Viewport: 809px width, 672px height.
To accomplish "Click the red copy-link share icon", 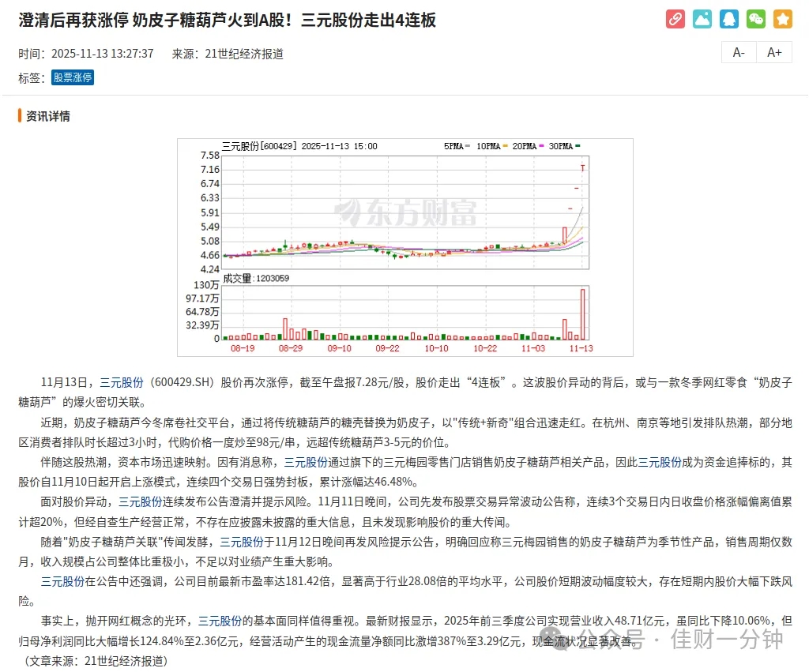I will (675, 18).
